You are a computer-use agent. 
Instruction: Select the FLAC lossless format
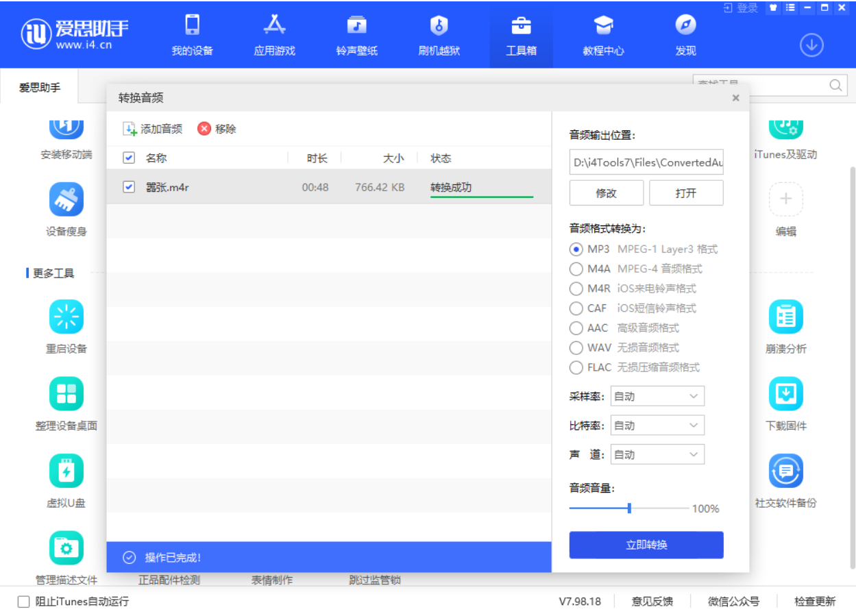tap(576, 367)
